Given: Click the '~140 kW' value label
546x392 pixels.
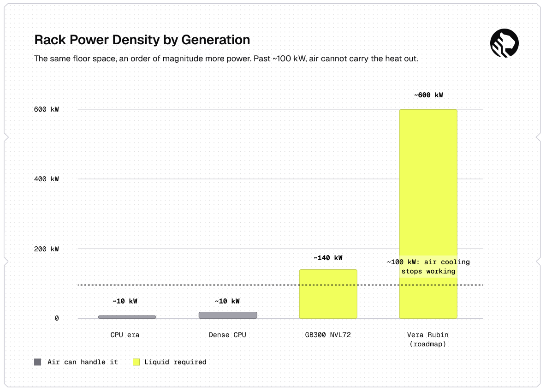Looking at the screenshot, I should [x=328, y=258].
